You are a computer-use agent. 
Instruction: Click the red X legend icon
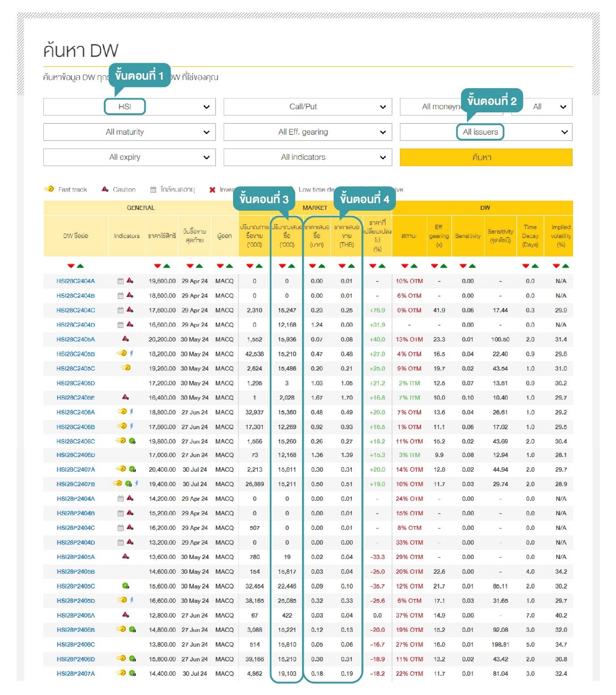(x=212, y=190)
